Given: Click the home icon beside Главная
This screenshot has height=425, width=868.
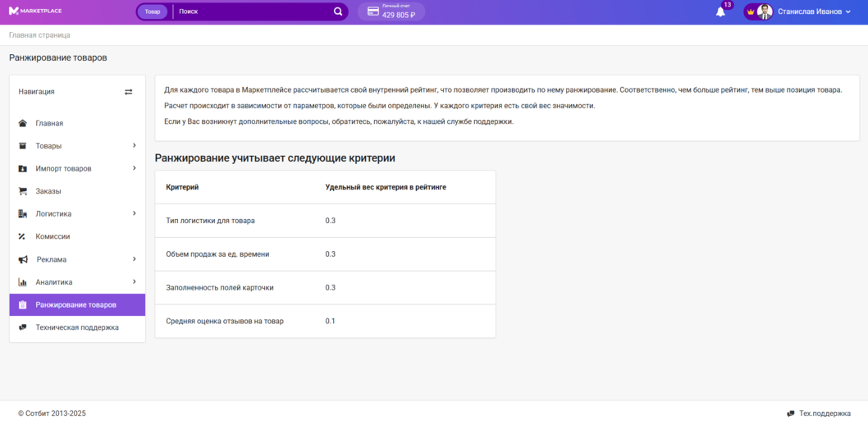Looking at the screenshot, I should tap(22, 123).
